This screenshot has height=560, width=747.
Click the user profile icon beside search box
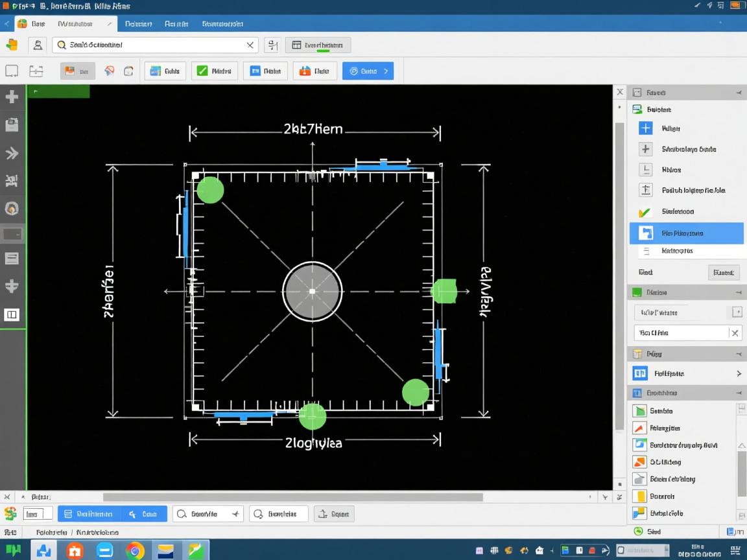click(x=38, y=45)
